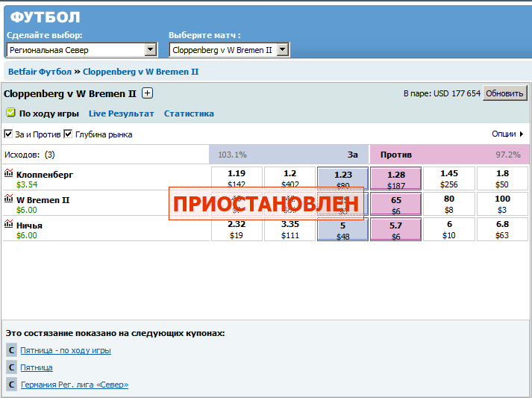Click the C icon beside Пятница - по ходу игры
Viewport: 532px width, 398px height.
(11, 350)
